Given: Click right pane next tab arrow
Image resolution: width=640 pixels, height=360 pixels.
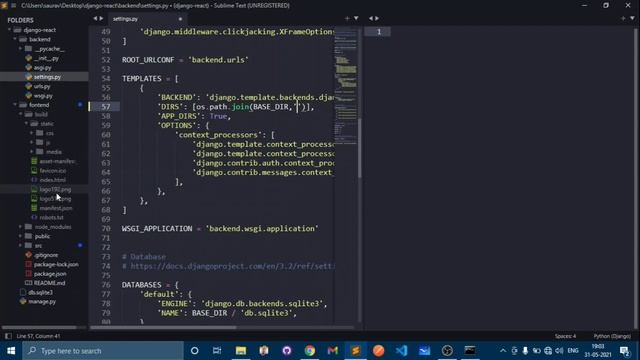Looking at the screenshot, I should [377, 18].
